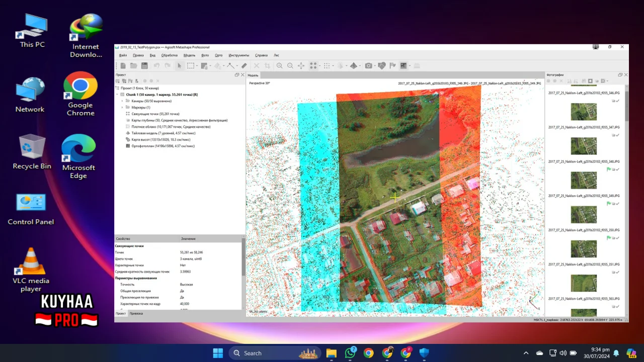This screenshot has height=362, width=644.
Task: Click the binoculars icon in Photos pane
Action: (x=584, y=81)
